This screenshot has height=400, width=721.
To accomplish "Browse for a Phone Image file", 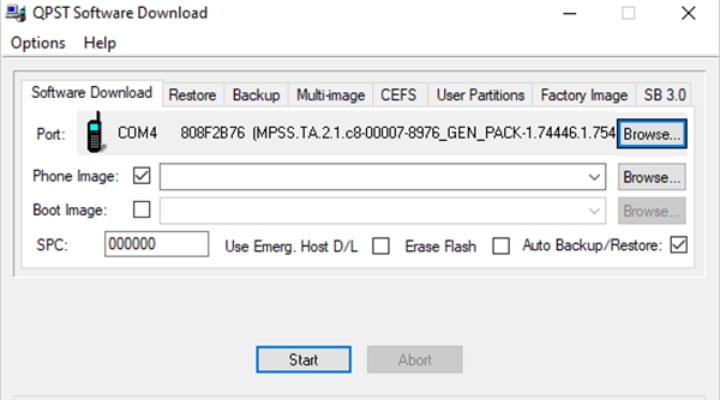I will [652, 177].
